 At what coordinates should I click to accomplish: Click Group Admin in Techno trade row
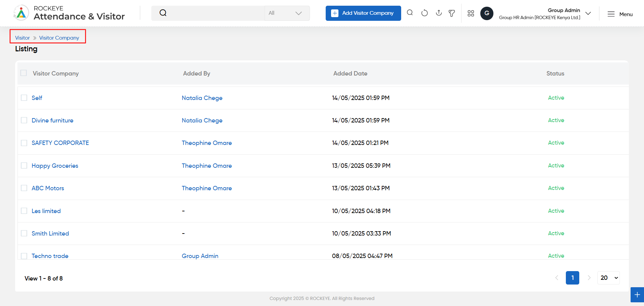[x=200, y=256]
